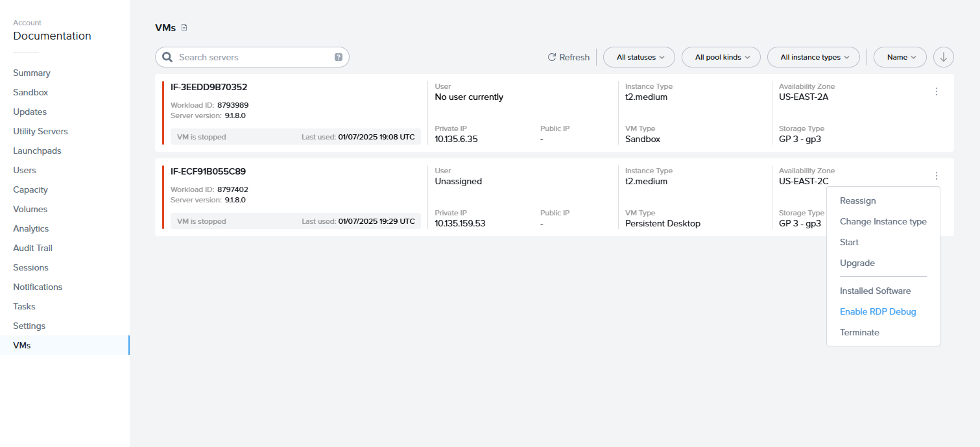Select Terminate from the context menu
Screen dimensions: 980x447
click(859, 332)
